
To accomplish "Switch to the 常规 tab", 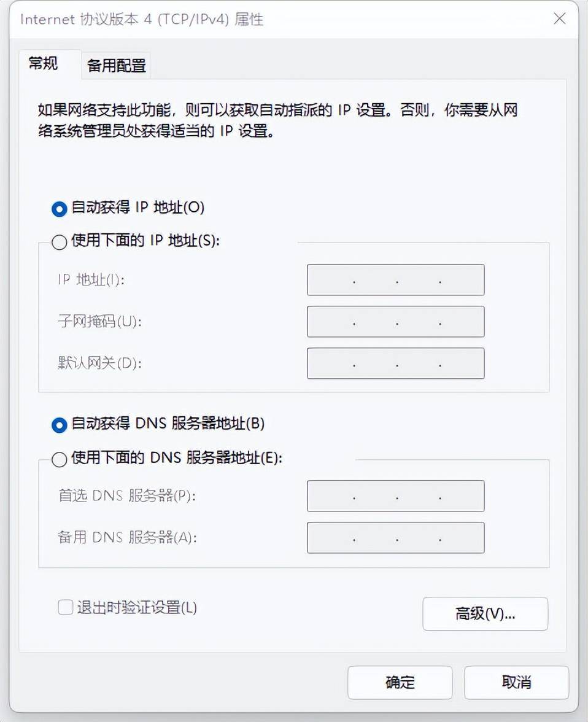I will coord(44,64).
